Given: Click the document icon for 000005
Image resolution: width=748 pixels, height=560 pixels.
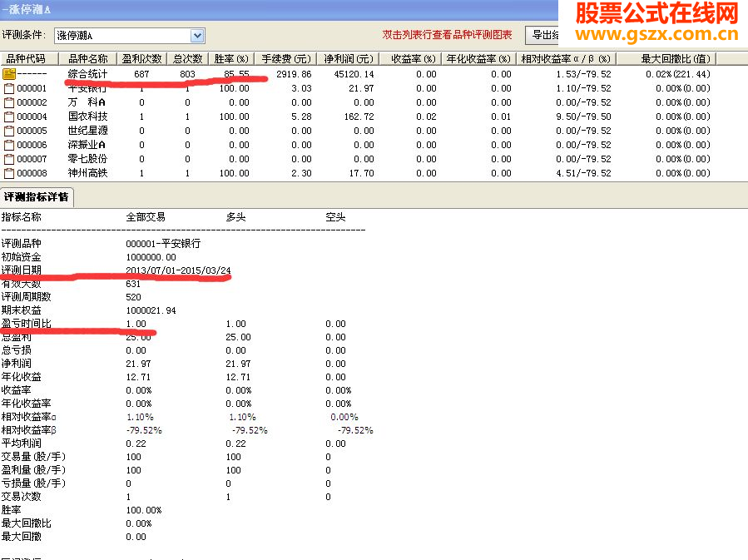Looking at the screenshot, I should pos(8,131).
